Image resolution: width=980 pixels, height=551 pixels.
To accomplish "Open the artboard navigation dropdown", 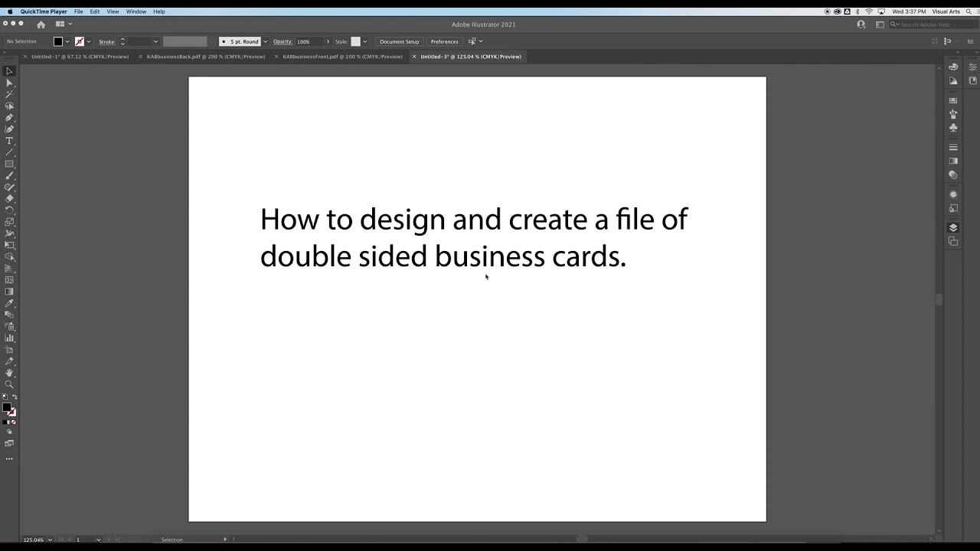I will click(x=98, y=540).
